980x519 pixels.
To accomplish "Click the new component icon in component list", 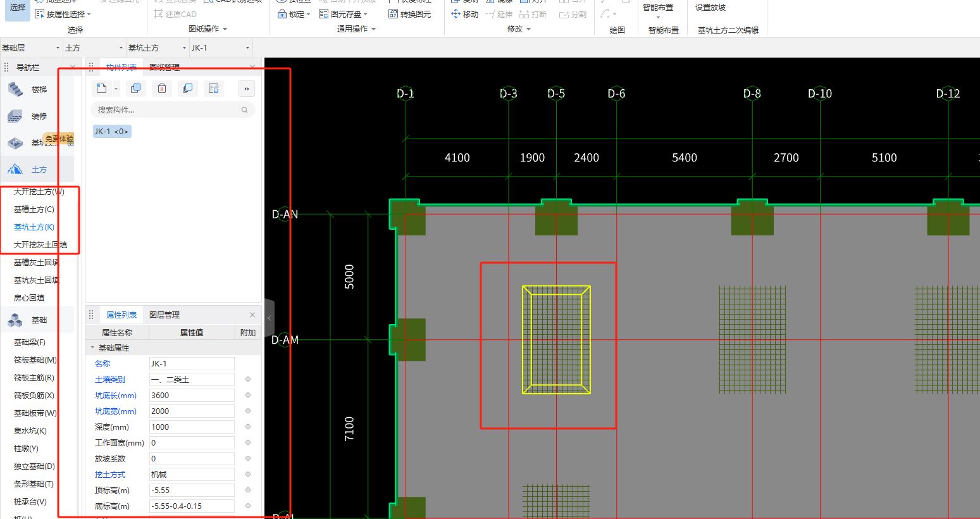I will pyautogui.click(x=101, y=89).
